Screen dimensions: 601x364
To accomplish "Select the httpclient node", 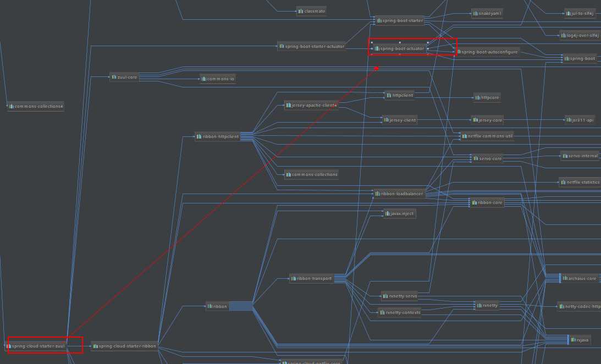I will click(399, 96).
